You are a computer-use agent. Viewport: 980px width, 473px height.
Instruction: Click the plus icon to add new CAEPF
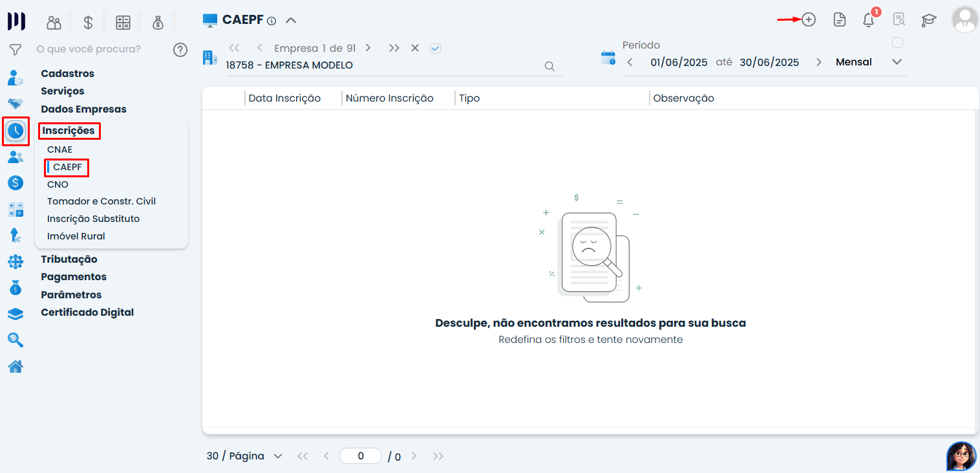808,19
